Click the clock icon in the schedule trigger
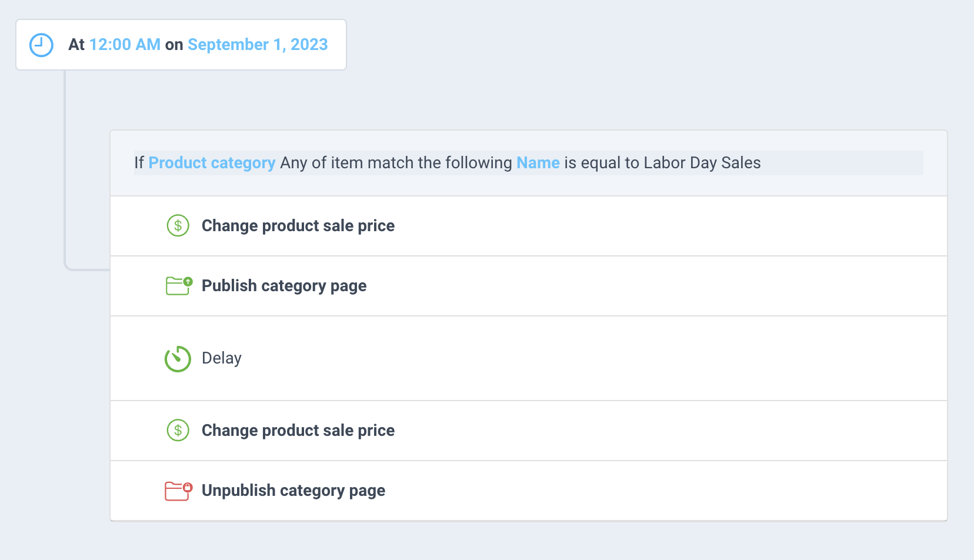The image size is (974, 560). pyautogui.click(x=41, y=45)
